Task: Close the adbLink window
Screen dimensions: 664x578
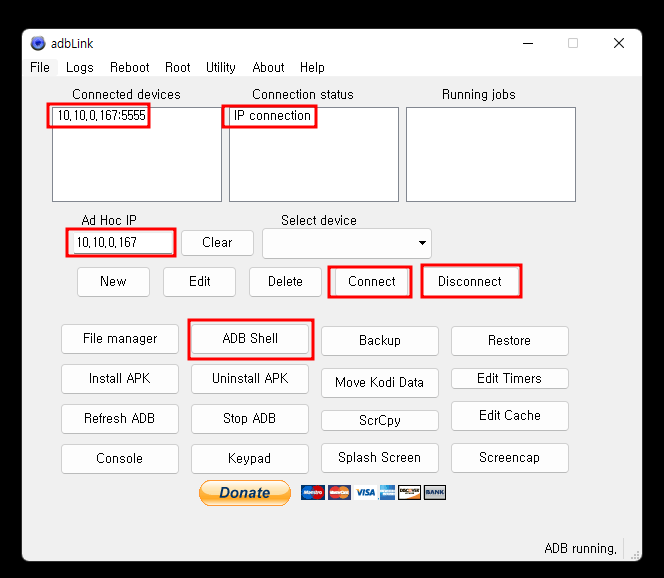Action: tap(619, 43)
